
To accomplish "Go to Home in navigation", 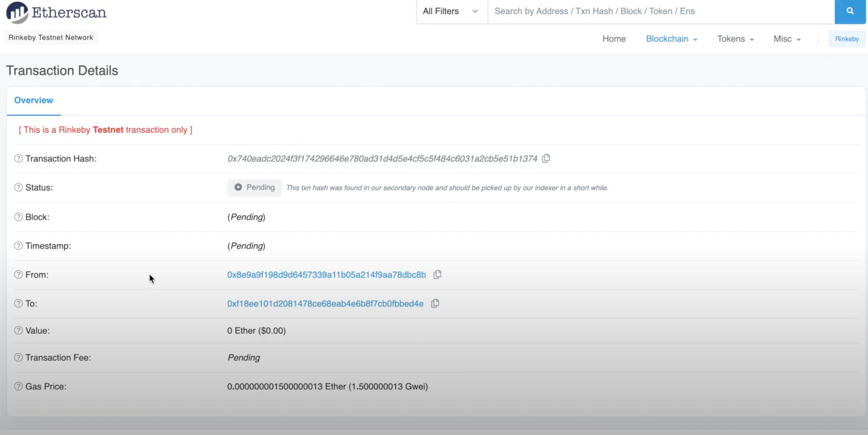I will (x=614, y=39).
